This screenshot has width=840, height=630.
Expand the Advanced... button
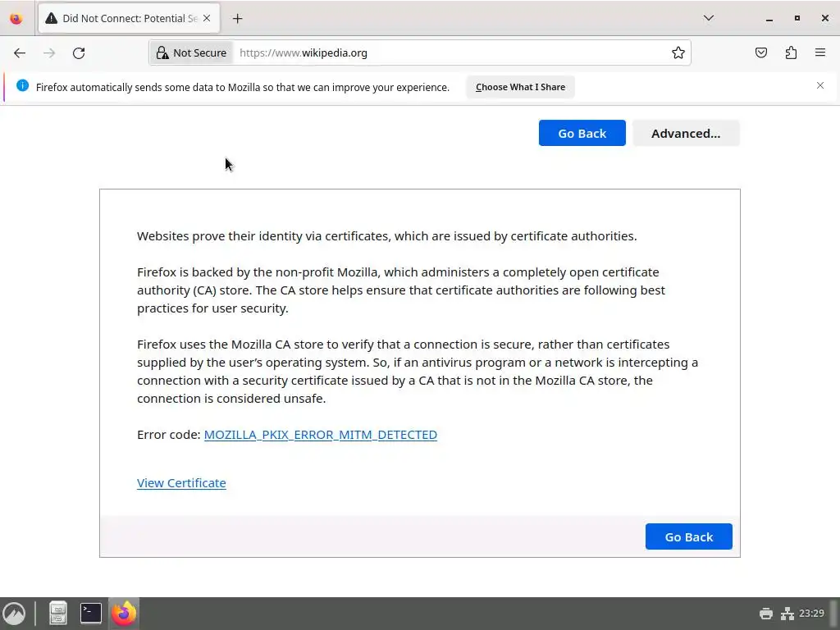686,133
